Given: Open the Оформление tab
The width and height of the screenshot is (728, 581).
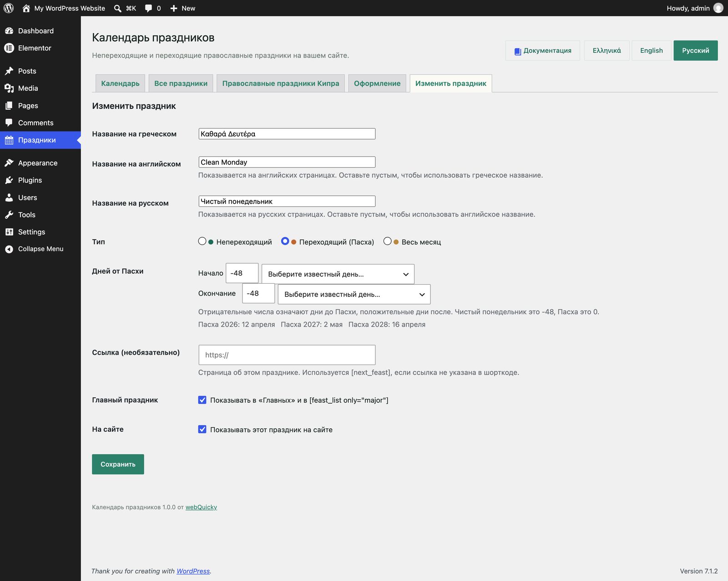Looking at the screenshot, I should [x=377, y=83].
